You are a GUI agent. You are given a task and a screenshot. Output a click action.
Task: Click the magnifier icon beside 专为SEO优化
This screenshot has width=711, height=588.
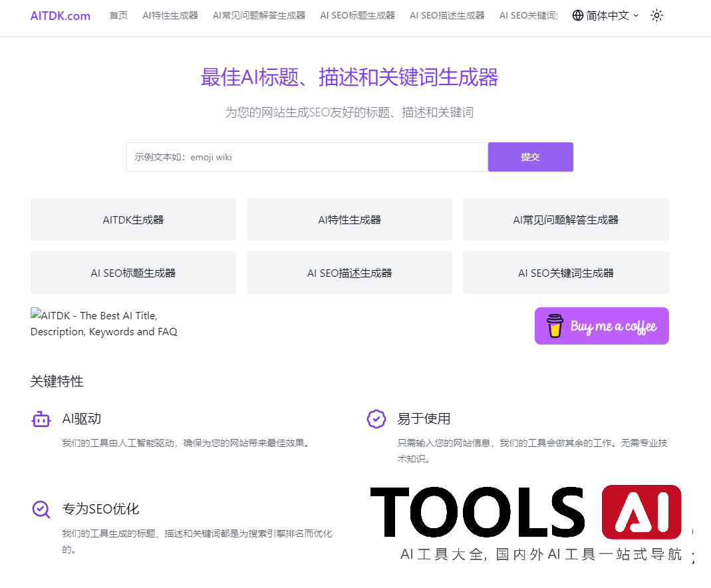(41, 510)
